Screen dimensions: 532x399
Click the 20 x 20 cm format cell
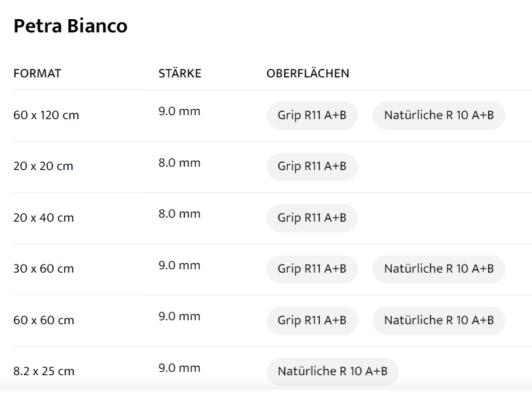point(43,166)
